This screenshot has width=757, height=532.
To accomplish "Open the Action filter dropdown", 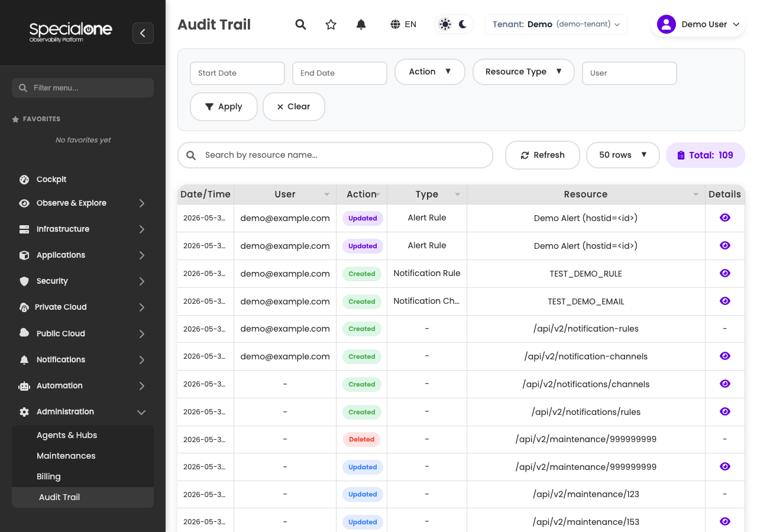I will (430, 72).
